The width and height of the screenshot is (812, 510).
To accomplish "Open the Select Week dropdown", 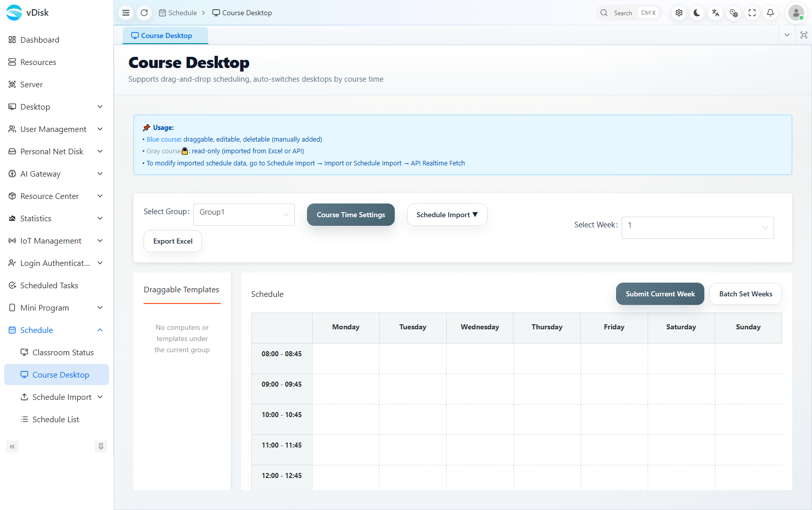I will (698, 228).
